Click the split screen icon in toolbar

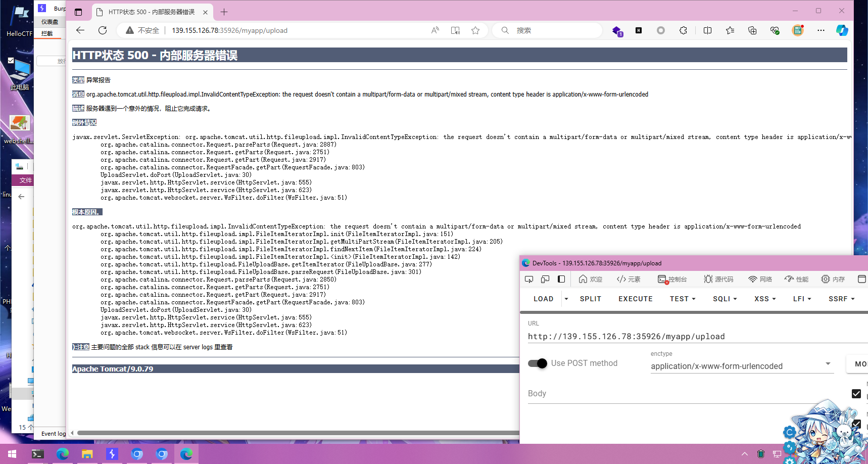pos(707,30)
